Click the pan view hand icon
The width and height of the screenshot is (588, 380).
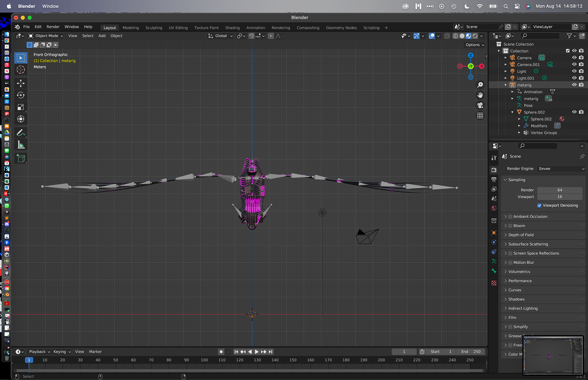pyautogui.click(x=480, y=95)
